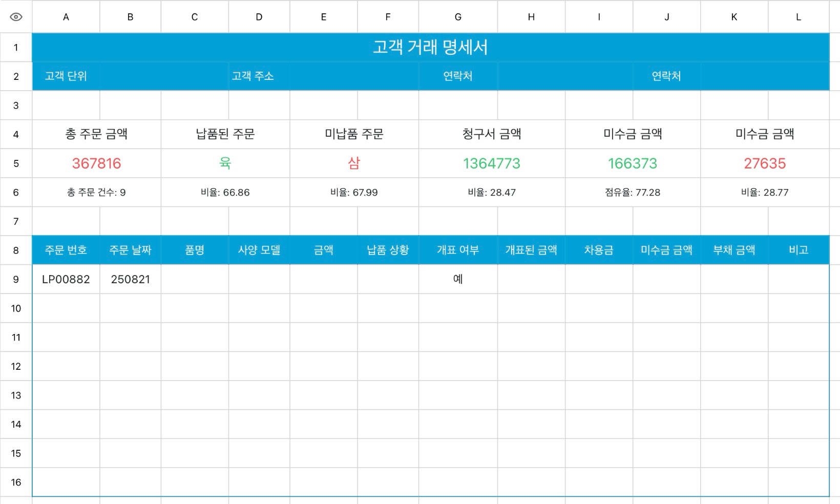
Task: Click the 총 주문 건수: 9 cell
Action: tap(97, 193)
